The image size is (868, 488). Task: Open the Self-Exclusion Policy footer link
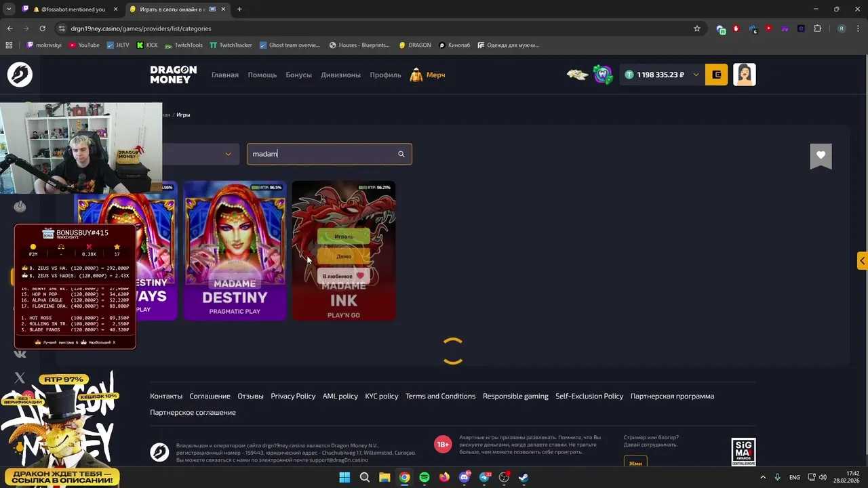coord(589,396)
